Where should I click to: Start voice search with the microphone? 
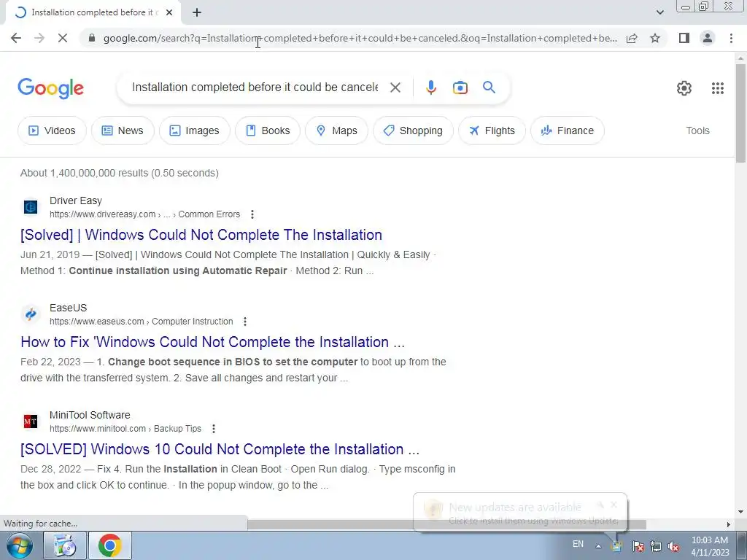coord(430,87)
